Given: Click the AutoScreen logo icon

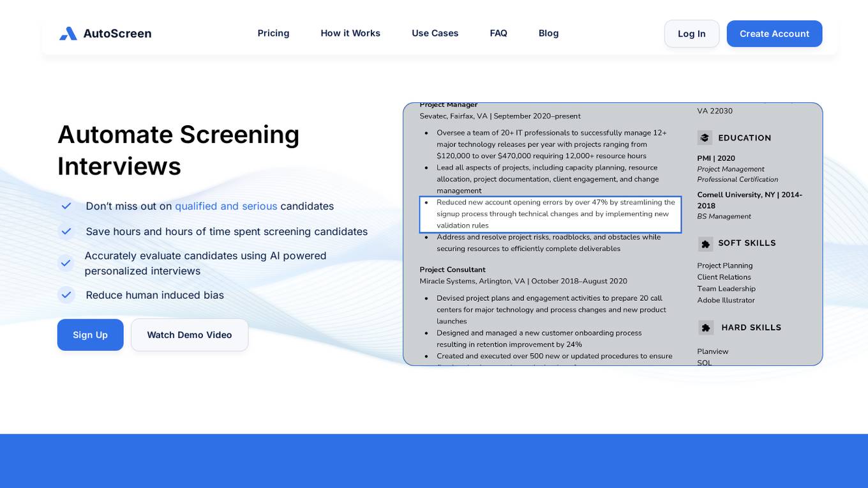Looking at the screenshot, I should 68,33.
